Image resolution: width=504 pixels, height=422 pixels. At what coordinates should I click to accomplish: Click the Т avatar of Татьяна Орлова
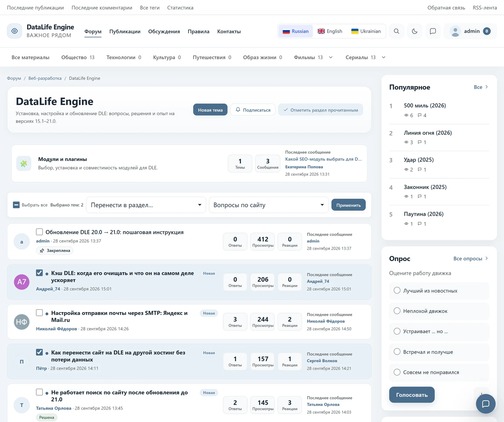point(22,405)
